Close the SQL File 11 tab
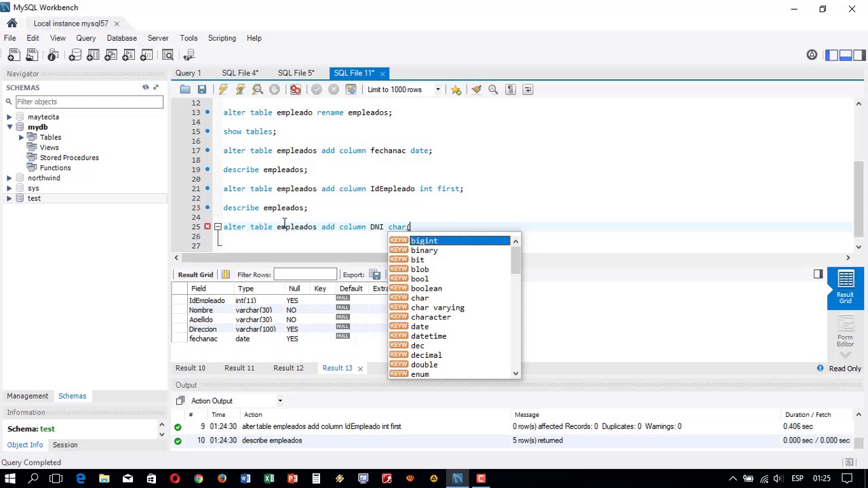868x488 pixels. click(382, 73)
